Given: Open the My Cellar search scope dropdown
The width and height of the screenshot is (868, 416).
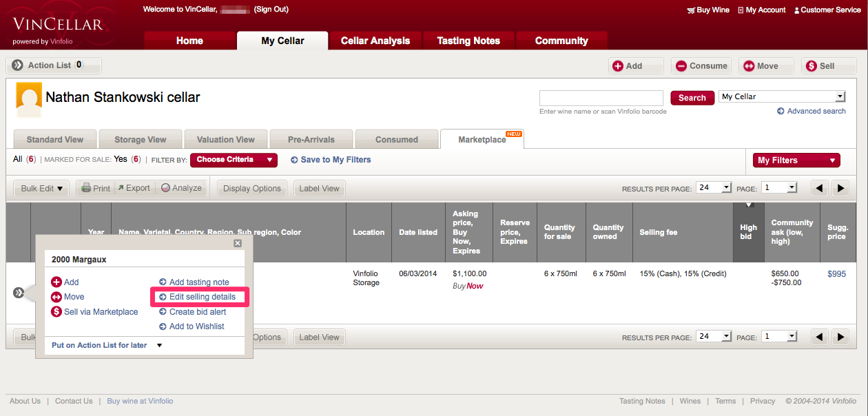Looking at the screenshot, I should coord(782,96).
